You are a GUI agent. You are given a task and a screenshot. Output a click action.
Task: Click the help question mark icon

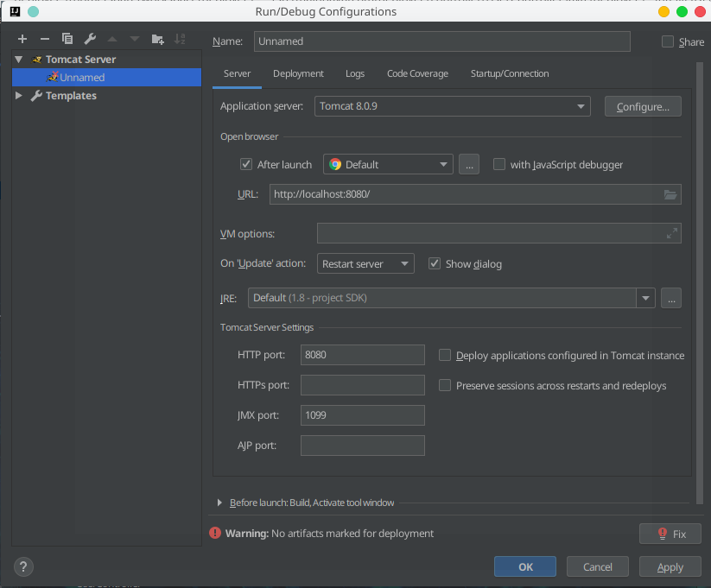click(23, 566)
